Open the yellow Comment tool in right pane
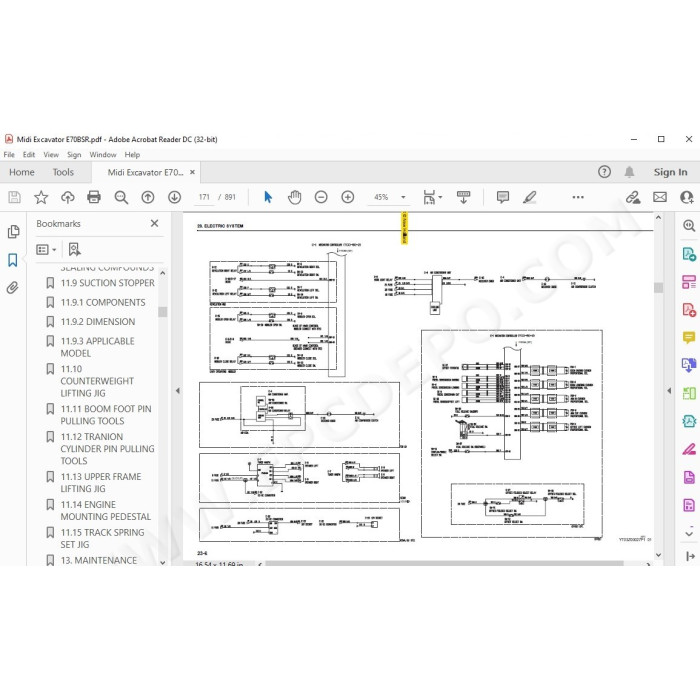This screenshot has height=700, width=700. pos(689,338)
